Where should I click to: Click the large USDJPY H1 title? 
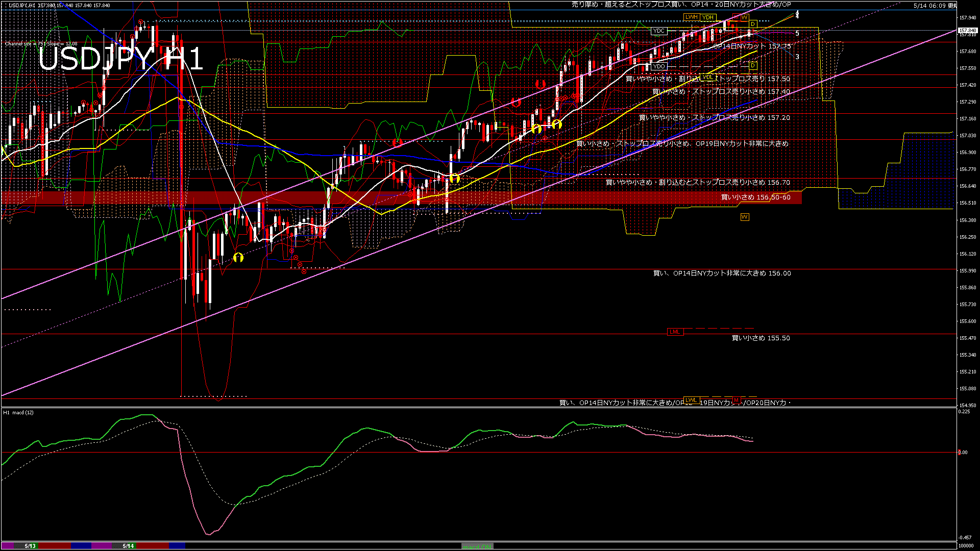tap(121, 59)
